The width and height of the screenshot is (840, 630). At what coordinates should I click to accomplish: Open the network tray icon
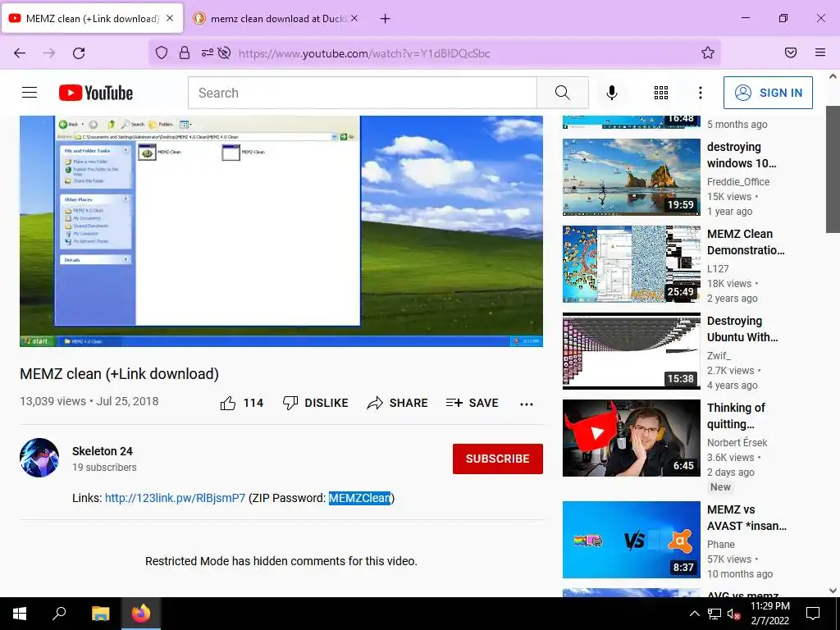point(714,614)
